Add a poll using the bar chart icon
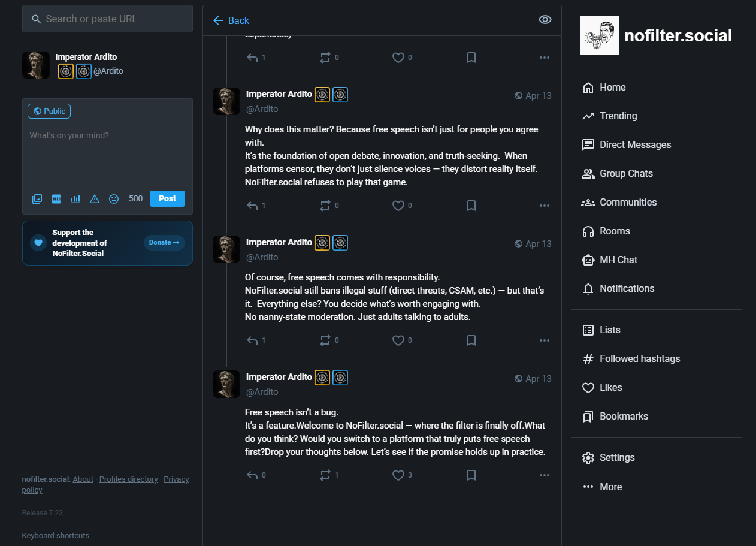This screenshot has height=546, width=756. [75, 198]
